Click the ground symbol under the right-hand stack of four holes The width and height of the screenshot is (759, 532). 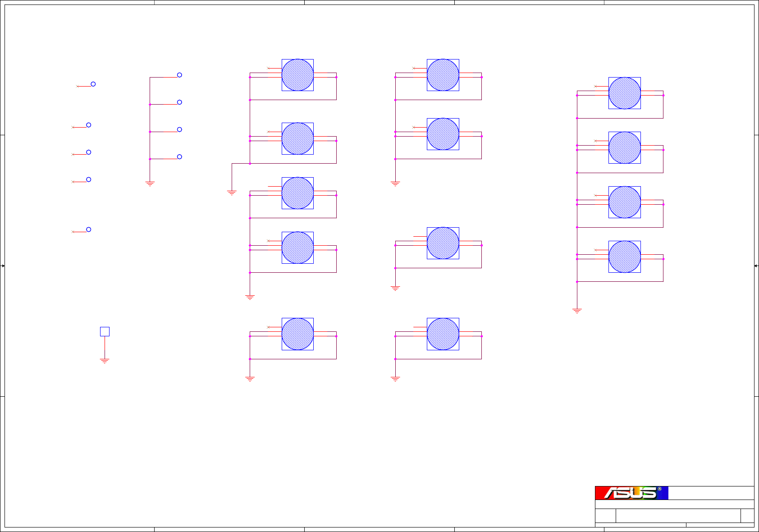pos(577,311)
